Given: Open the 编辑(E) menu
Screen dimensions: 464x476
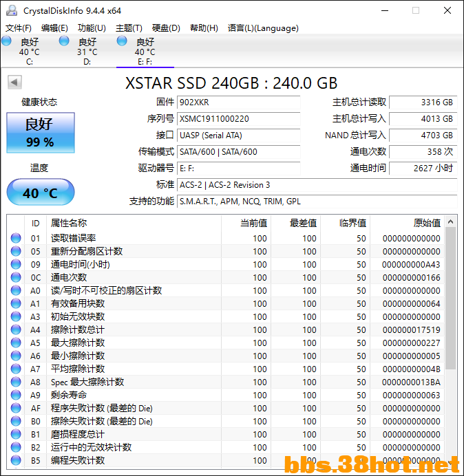Looking at the screenshot, I should 54,28.
